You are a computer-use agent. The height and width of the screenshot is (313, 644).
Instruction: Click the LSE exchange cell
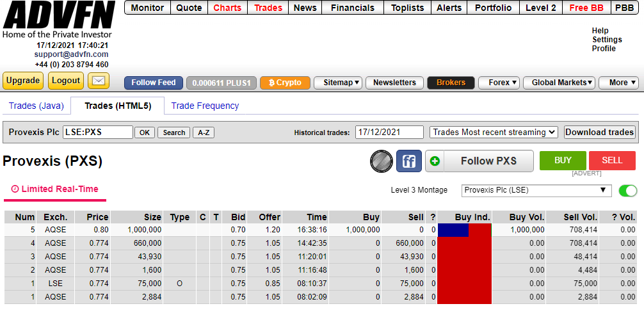pyautogui.click(x=55, y=284)
